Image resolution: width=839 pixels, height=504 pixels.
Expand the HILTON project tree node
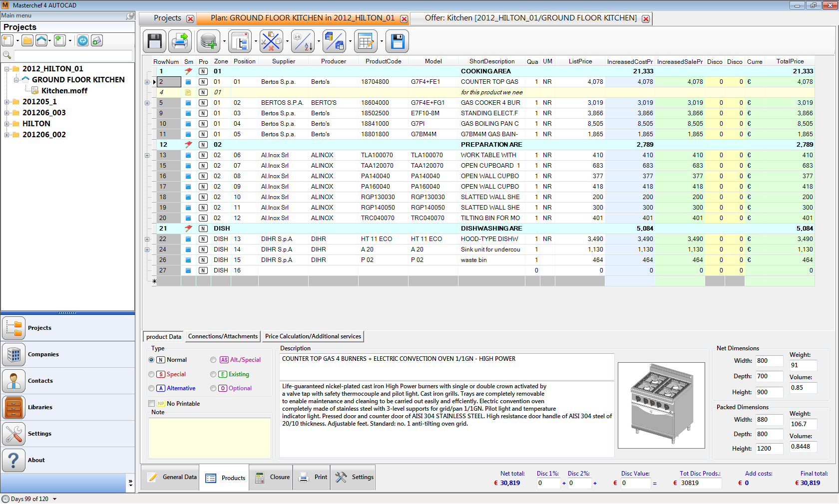tap(7, 124)
